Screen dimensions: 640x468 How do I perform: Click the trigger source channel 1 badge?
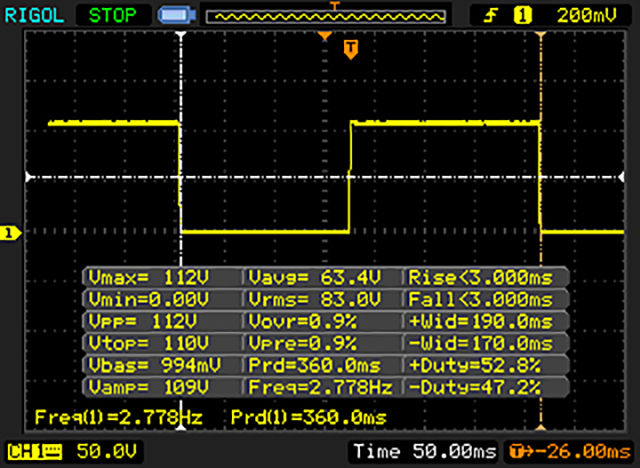tap(522, 16)
